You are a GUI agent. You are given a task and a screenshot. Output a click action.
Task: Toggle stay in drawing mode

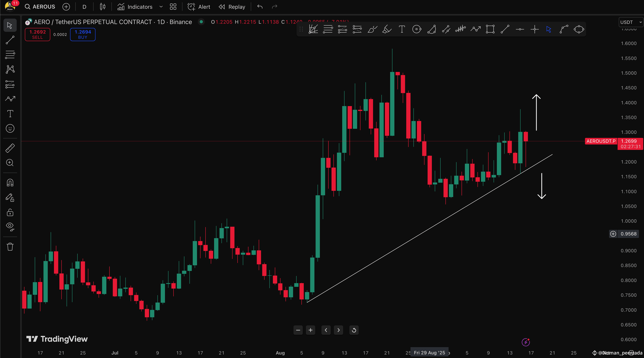(10, 198)
